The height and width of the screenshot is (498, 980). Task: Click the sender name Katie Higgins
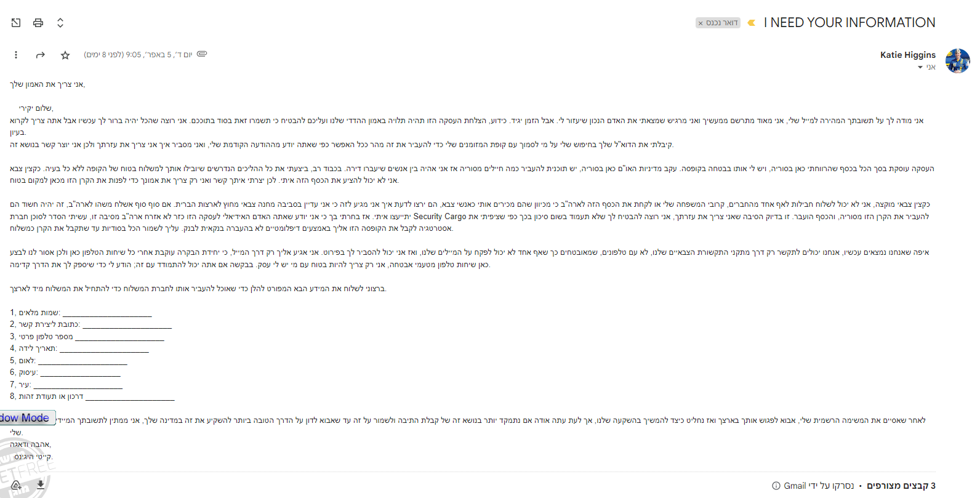[907, 55]
